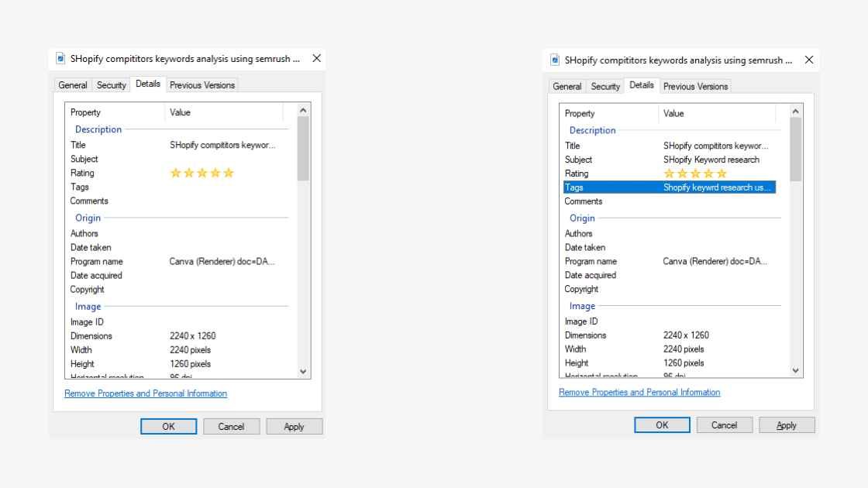
Task: Click the file icon in the left dialog title bar
Action: point(60,59)
